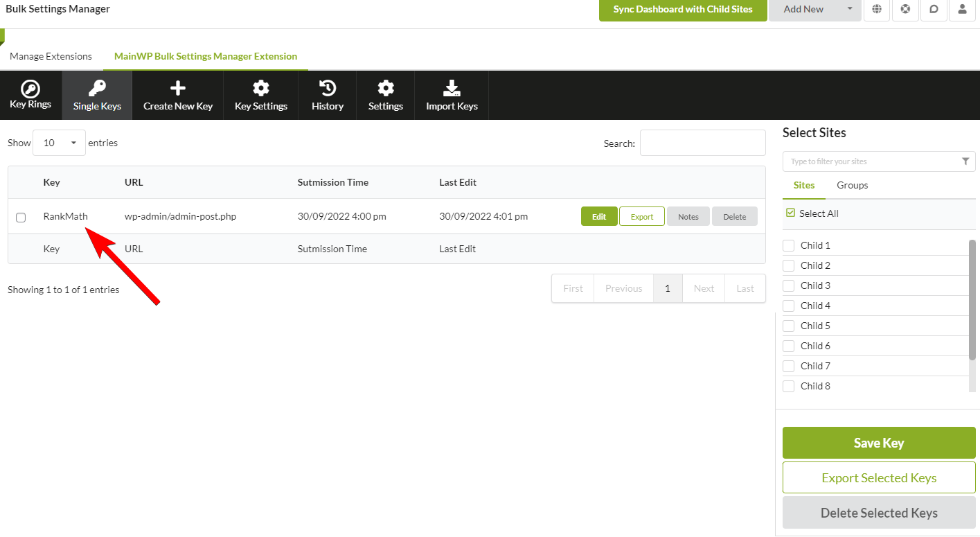Sort by URL column header
The image size is (980, 537).
point(134,183)
